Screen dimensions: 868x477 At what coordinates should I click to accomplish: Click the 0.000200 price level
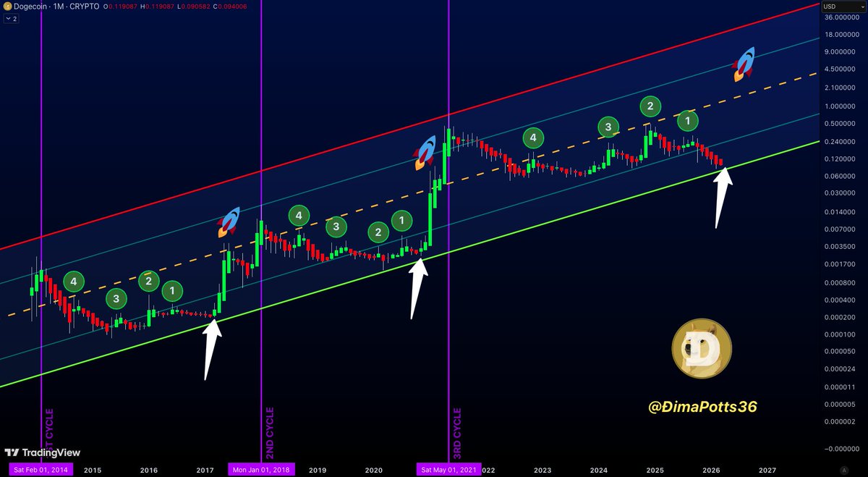[841, 317]
